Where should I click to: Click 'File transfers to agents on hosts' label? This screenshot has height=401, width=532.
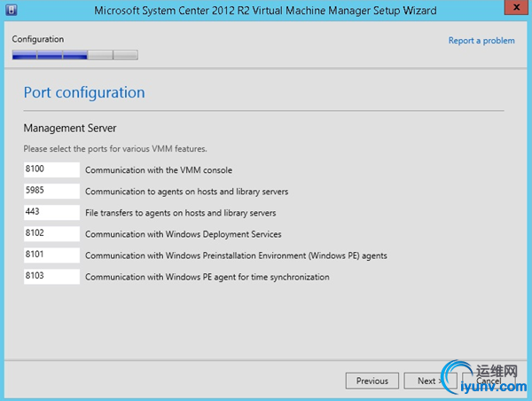tap(181, 213)
